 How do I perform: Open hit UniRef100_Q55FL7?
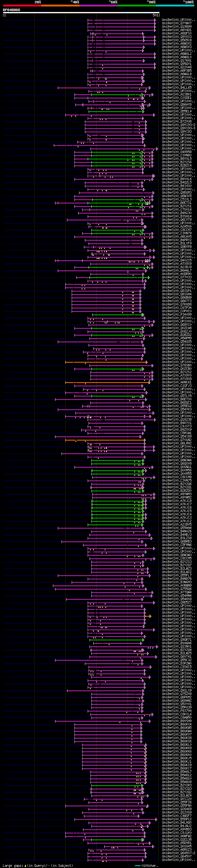coord(177,575)
